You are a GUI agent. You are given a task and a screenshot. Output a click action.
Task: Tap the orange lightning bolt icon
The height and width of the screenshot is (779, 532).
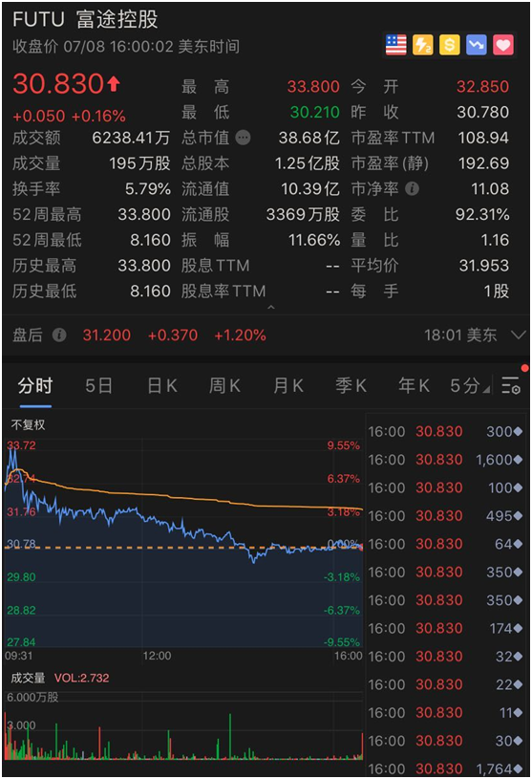pyautogui.click(x=423, y=45)
